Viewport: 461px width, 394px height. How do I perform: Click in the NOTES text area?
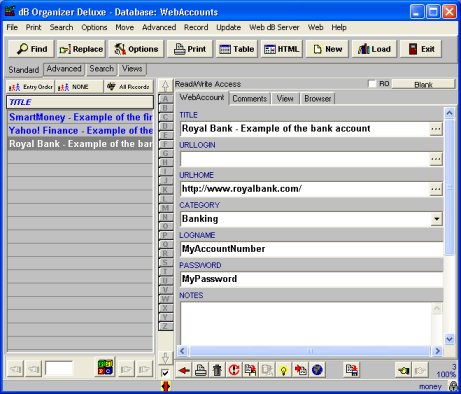pos(306,323)
